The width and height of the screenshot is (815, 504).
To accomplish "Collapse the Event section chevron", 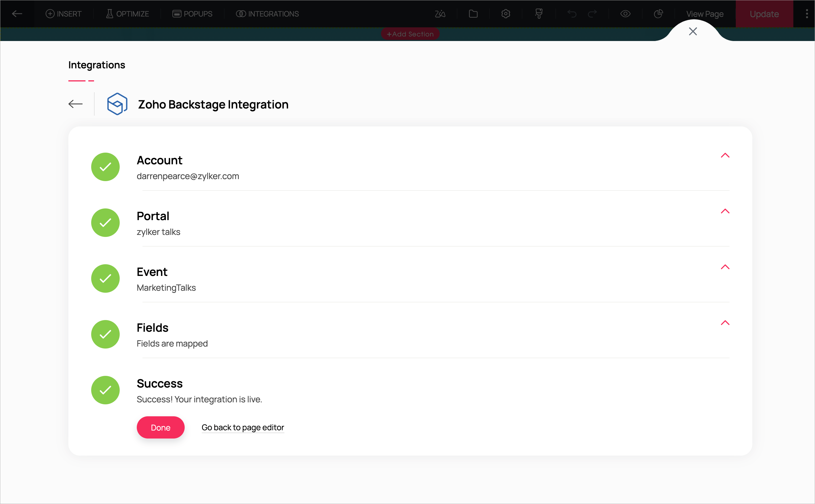I will 725,267.
